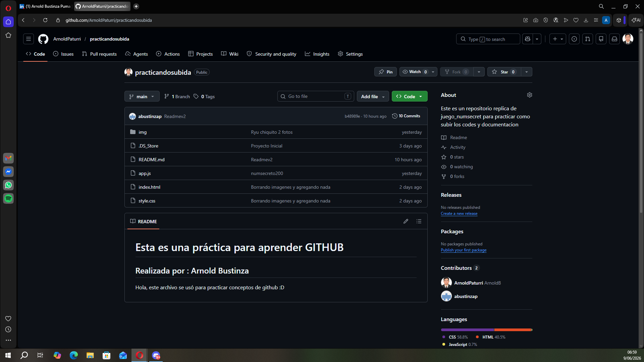The height and width of the screenshot is (362, 644).
Task: Click the CSS language bar segment
Action: pyautogui.click(x=467, y=330)
